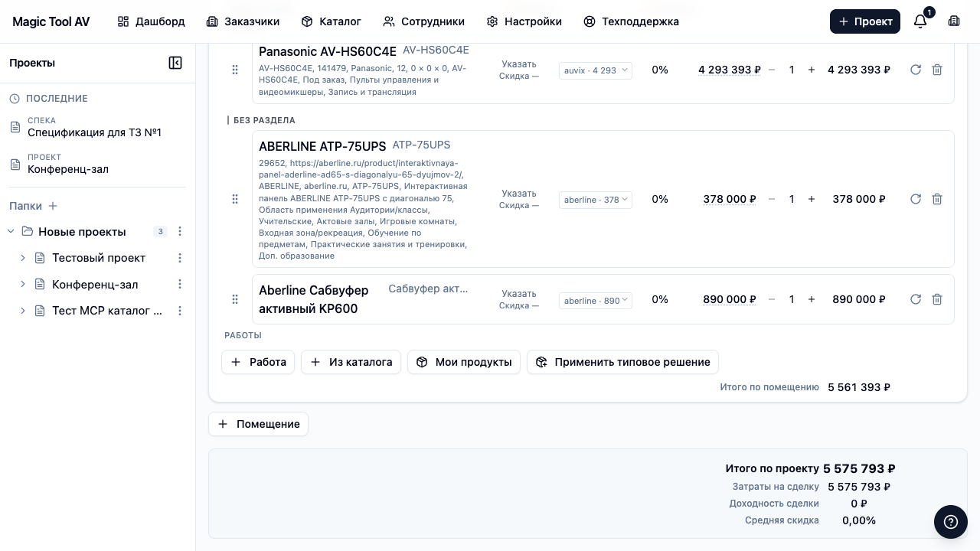The width and height of the screenshot is (980, 551).
Task: Delete the Panasonic AV-HS60C4E item
Action: point(937,70)
